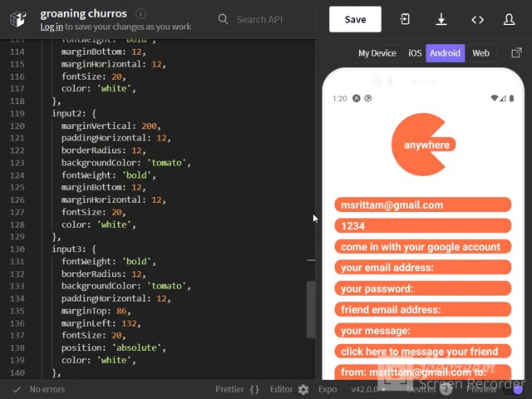
Task: Tap 'click here to message your friend'
Action: pyautogui.click(x=423, y=352)
